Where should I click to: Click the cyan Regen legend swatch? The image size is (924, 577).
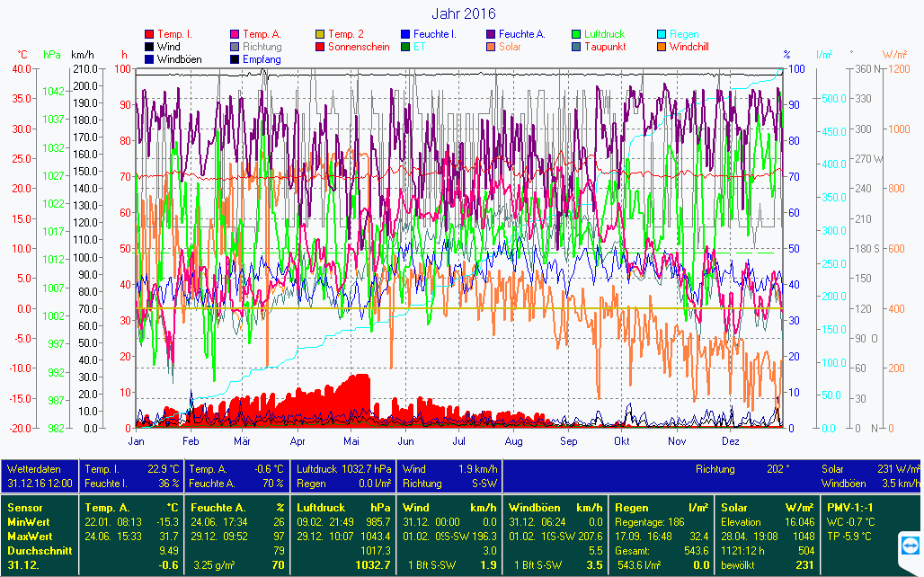coord(662,34)
